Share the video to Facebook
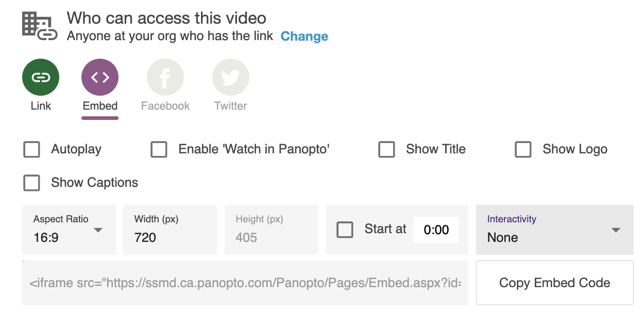Viewport: 644px width, 317px height. coord(165,77)
